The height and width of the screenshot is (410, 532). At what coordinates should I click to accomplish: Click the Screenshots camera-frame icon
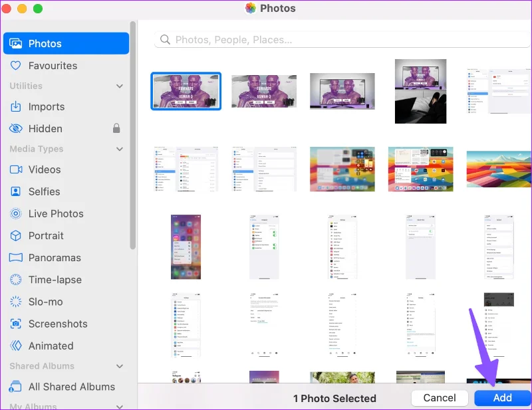point(15,324)
